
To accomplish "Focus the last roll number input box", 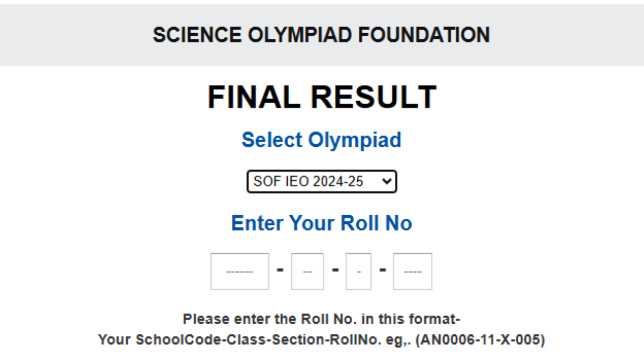I will [x=413, y=271].
